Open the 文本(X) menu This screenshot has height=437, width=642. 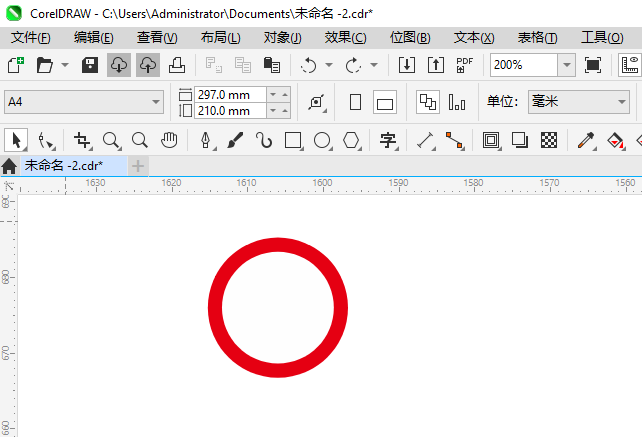[x=474, y=38]
